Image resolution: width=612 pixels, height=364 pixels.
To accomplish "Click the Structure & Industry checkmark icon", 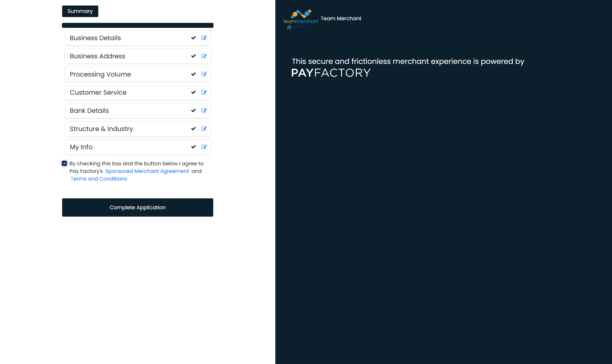I will pyautogui.click(x=194, y=129).
